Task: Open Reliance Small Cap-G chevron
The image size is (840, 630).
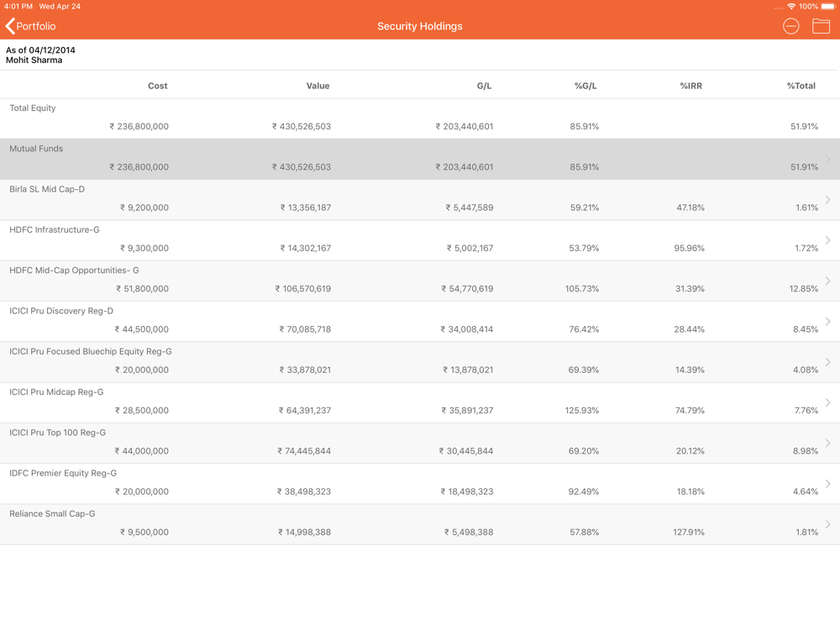Action: pos(827,524)
